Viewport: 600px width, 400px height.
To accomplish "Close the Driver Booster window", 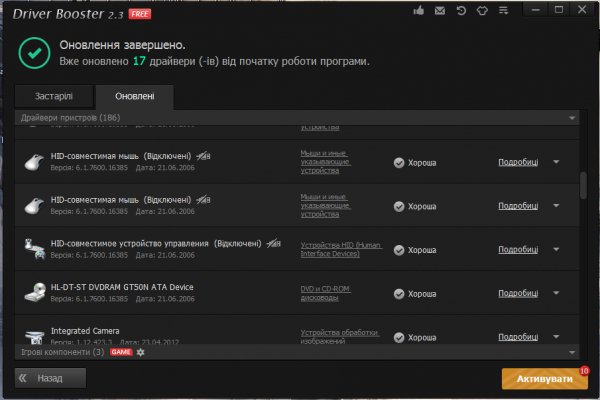I will pyautogui.click(x=582, y=10).
